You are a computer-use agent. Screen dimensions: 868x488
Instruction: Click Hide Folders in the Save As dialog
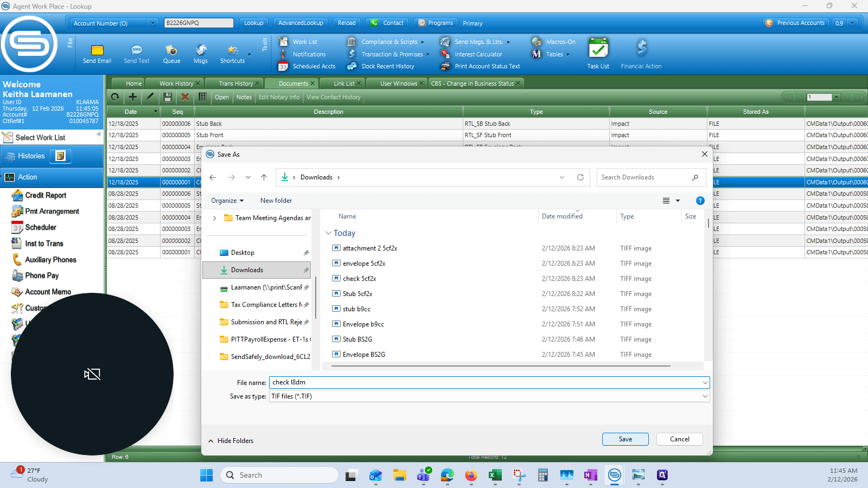pyautogui.click(x=231, y=441)
